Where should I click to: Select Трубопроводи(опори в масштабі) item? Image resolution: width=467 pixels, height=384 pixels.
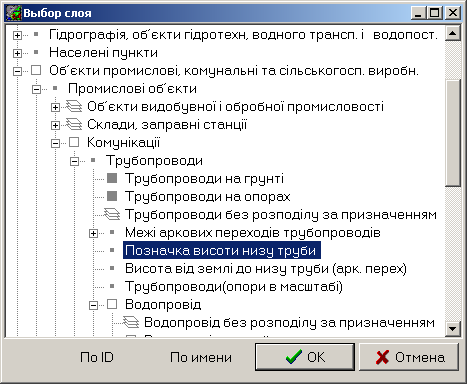tap(234, 286)
